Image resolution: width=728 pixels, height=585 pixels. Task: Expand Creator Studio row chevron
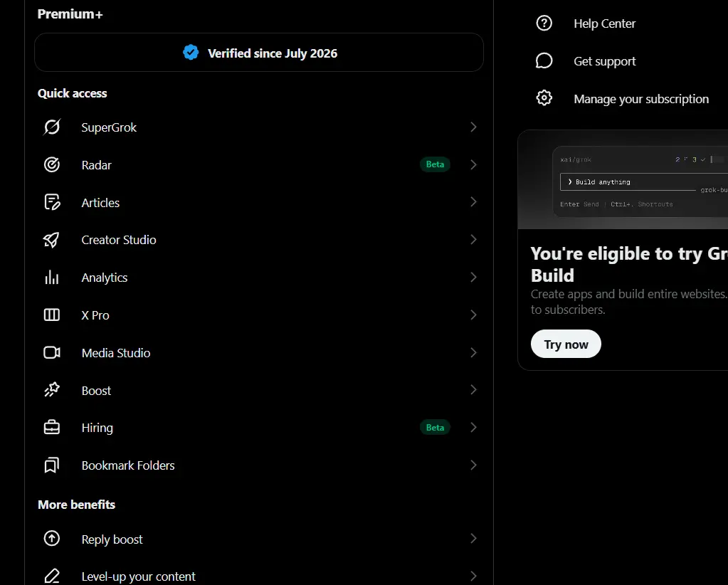[473, 239]
